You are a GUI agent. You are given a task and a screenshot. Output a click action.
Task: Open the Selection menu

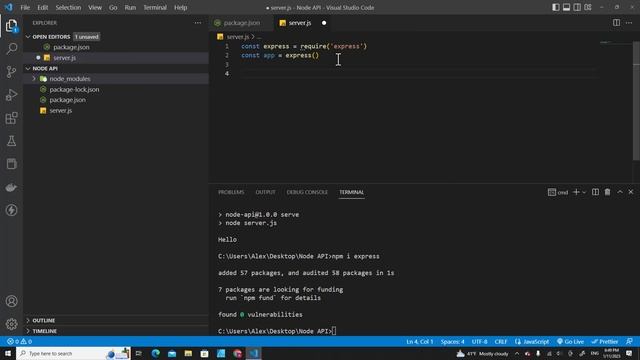coord(68,7)
